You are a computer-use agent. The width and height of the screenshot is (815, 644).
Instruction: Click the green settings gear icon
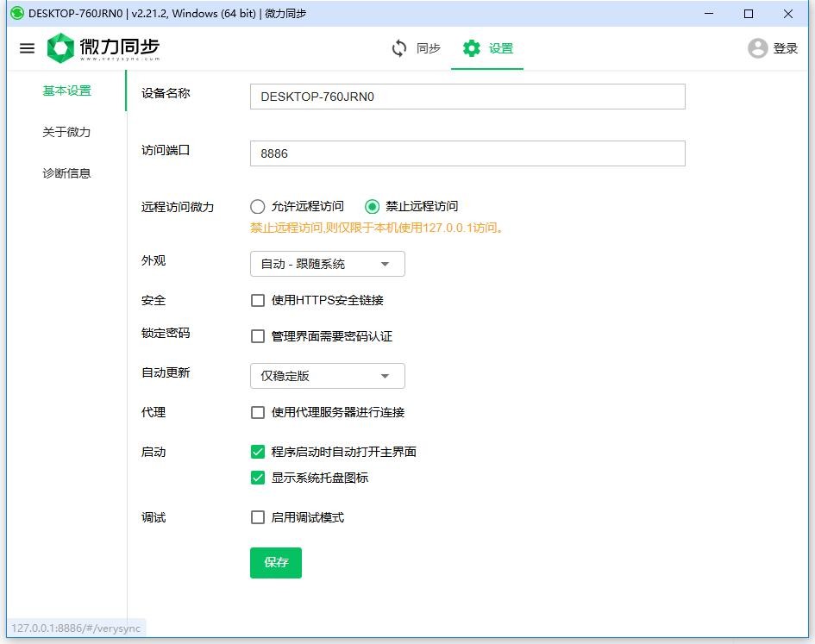472,48
